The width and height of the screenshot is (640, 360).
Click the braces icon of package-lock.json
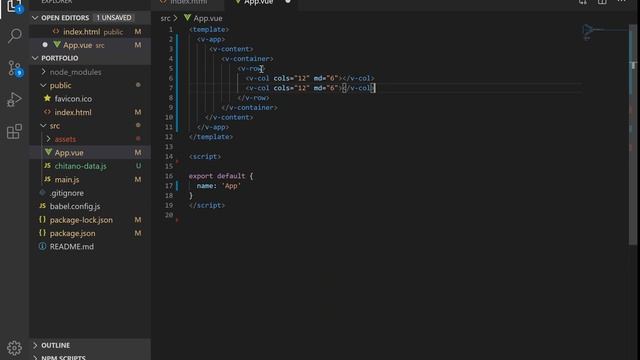(42, 220)
